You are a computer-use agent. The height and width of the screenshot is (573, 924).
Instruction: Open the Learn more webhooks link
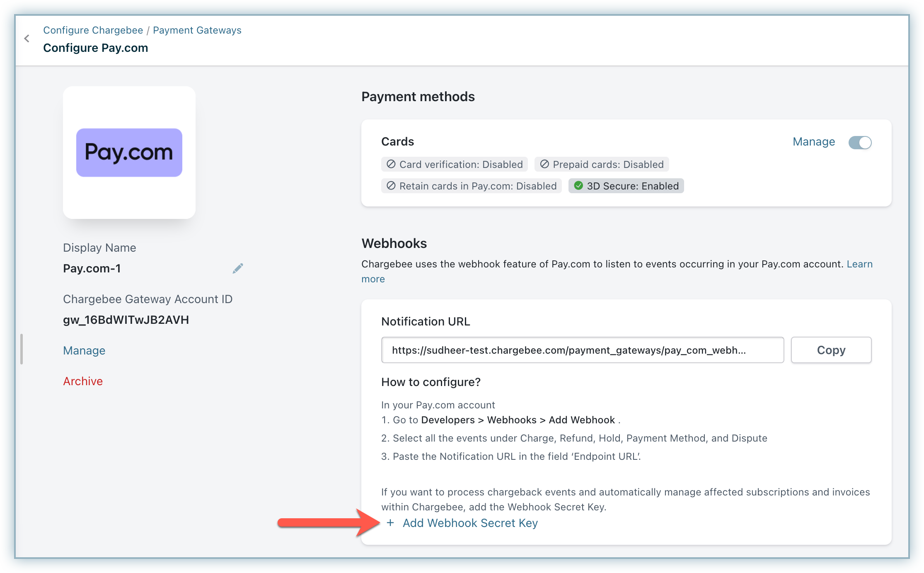point(859,264)
